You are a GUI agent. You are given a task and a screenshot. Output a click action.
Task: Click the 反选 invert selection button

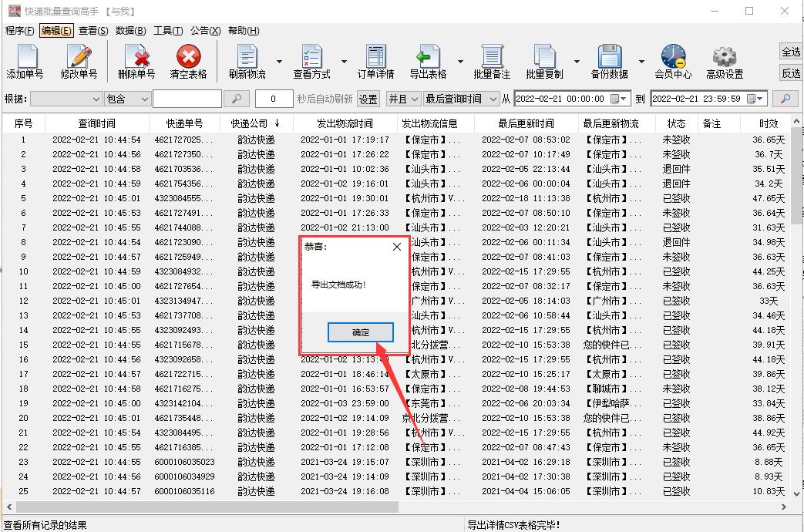(791, 73)
